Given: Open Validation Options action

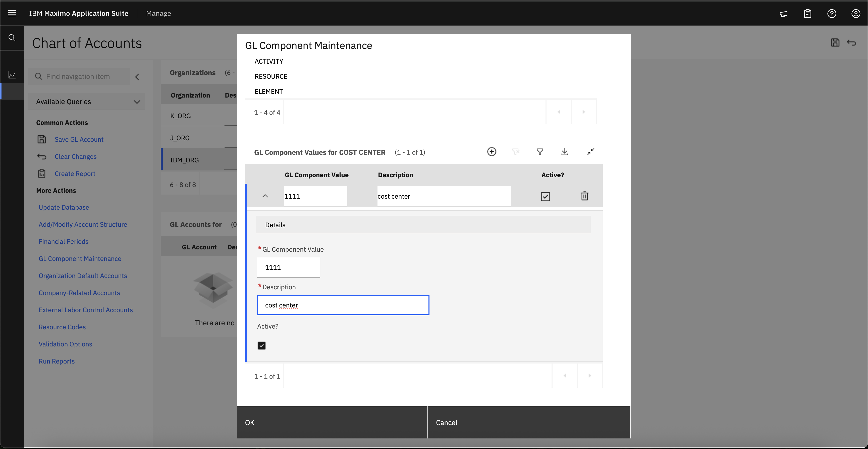Looking at the screenshot, I should click(x=65, y=344).
